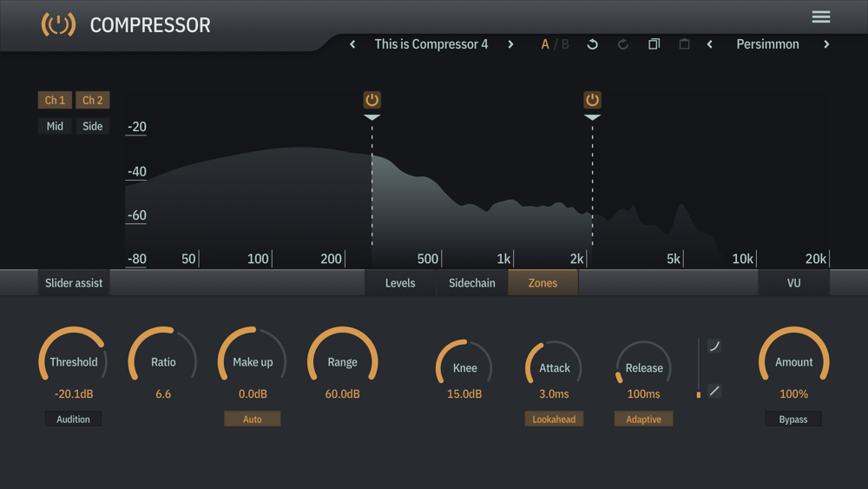Open the Sidechain tab
The width and height of the screenshot is (868, 489).
point(471,283)
